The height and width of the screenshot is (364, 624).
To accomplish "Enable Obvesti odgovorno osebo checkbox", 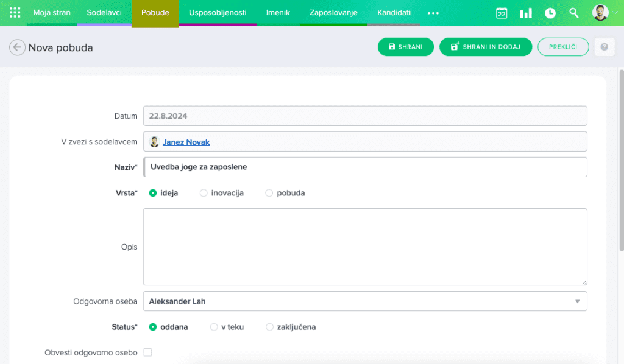I will click(147, 352).
